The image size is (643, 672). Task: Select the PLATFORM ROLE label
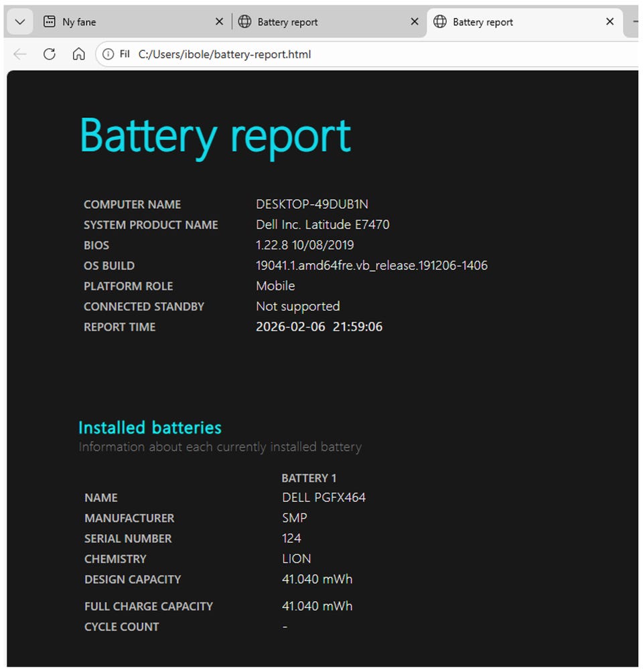[128, 286]
